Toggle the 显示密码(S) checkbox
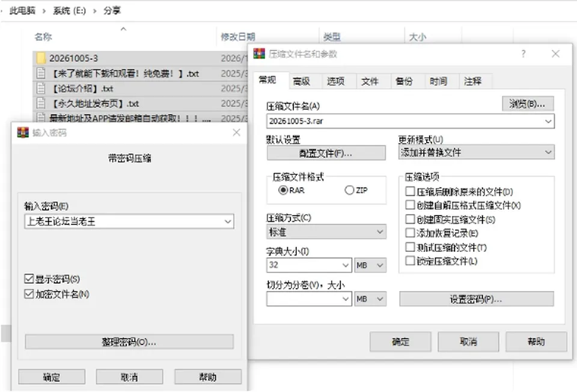This screenshot has height=392, width=577. click(x=29, y=278)
